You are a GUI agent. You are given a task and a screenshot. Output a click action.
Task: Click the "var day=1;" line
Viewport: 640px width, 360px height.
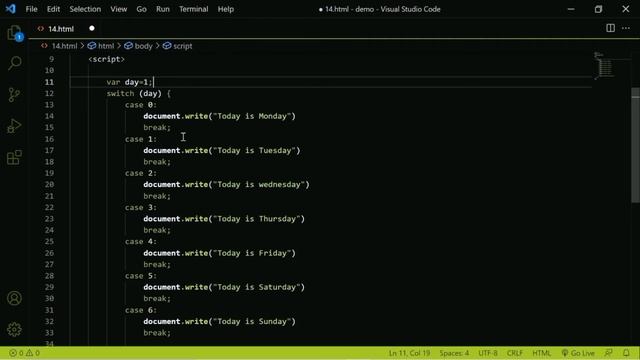(129, 82)
